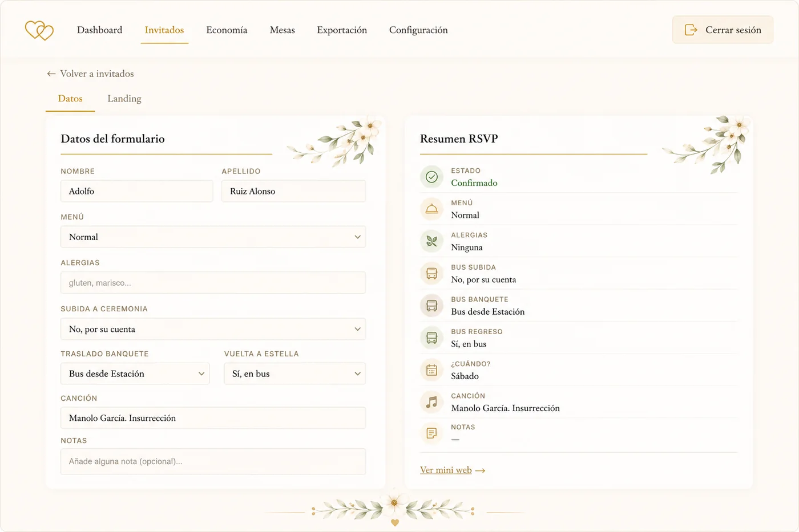Click Sábado value in summary

pyautogui.click(x=465, y=376)
